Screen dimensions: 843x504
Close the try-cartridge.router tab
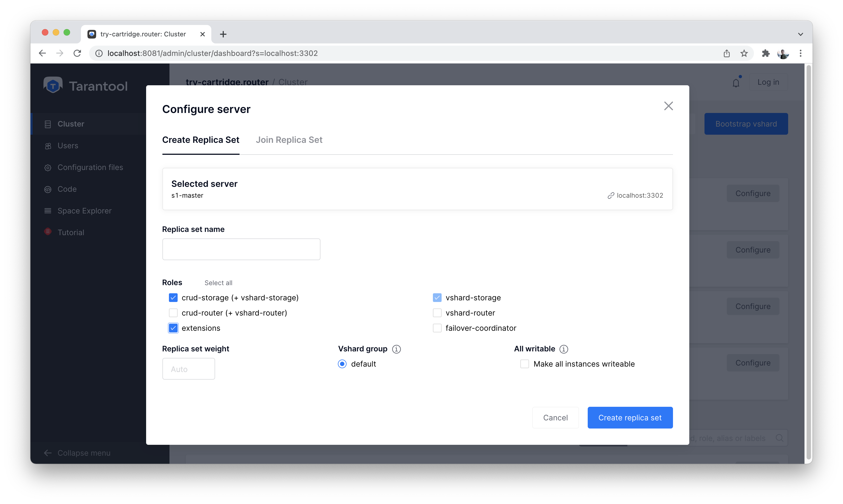point(202,34)
